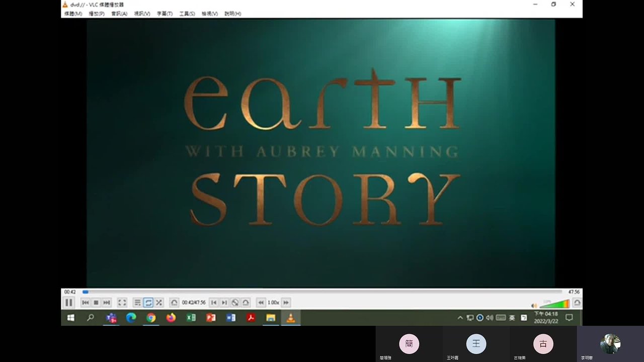644x362 pixels.
Task: Switch to Google Chrome in taskbar
Action: pos(151,318)
